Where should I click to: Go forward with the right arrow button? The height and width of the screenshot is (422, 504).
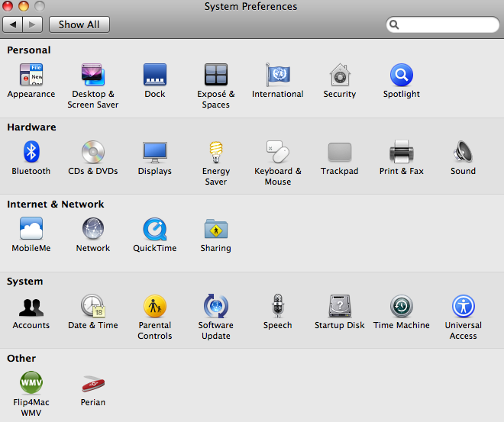(33, 24)
